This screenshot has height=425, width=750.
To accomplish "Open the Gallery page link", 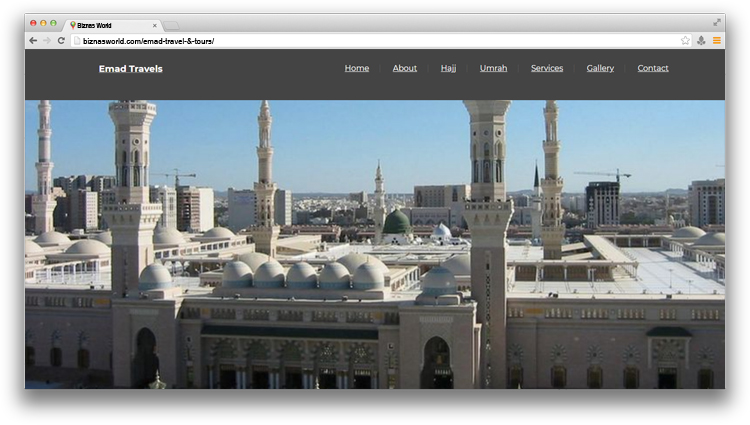I will pos(600,68).
